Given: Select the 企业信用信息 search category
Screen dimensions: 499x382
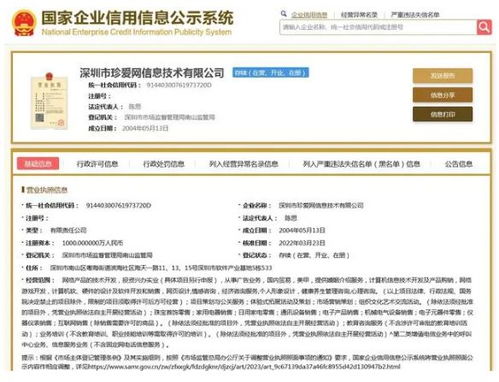Looking at the screenshot, I should pos(309,15).
